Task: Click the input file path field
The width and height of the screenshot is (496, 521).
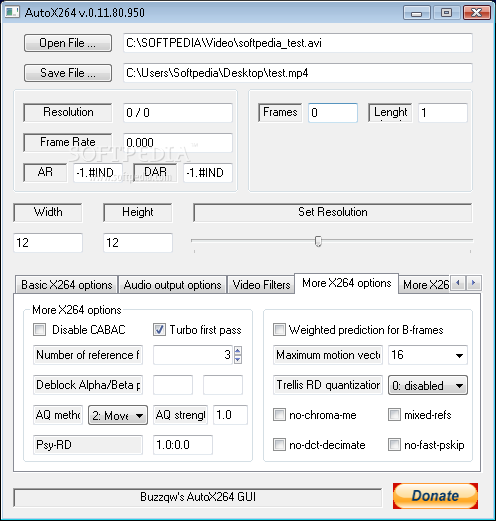Action: 298,43
